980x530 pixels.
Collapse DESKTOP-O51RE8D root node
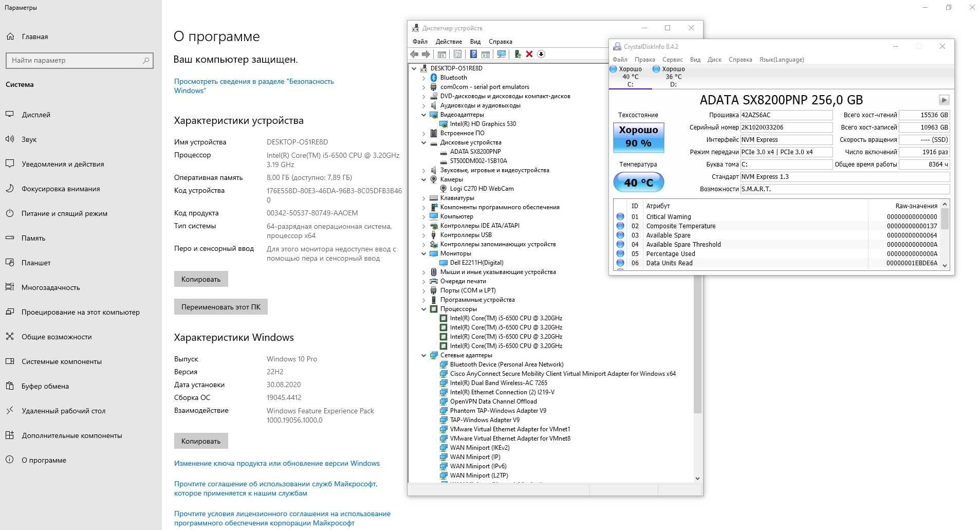tap(414, 68)
